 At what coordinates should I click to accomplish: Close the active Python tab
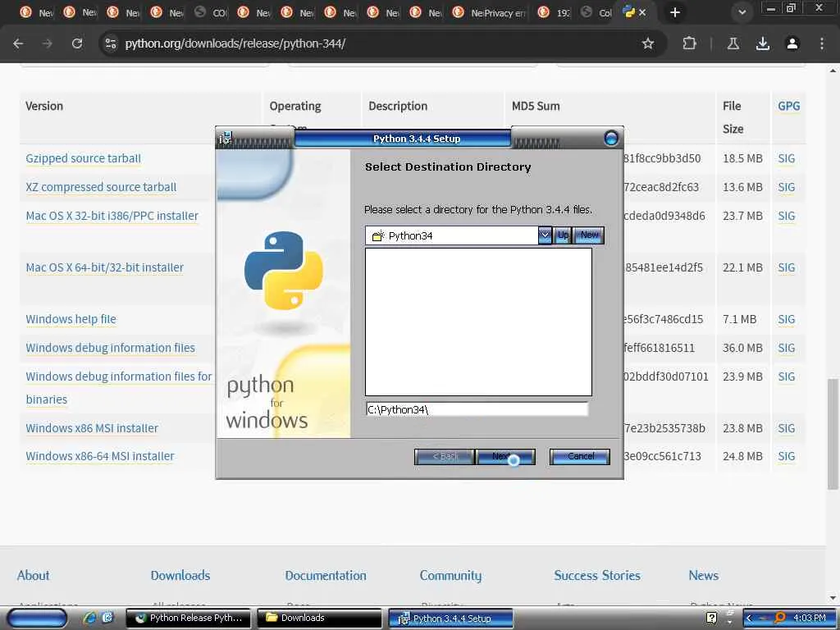tap(642, 12)
